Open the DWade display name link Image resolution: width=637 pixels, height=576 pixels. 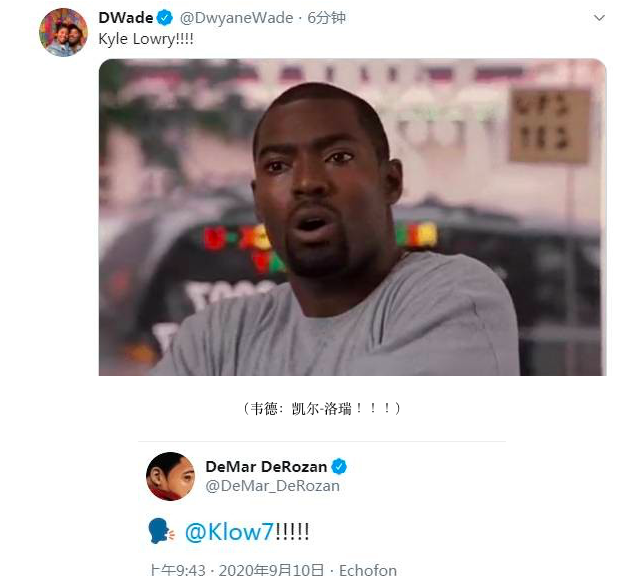(126, 18)
